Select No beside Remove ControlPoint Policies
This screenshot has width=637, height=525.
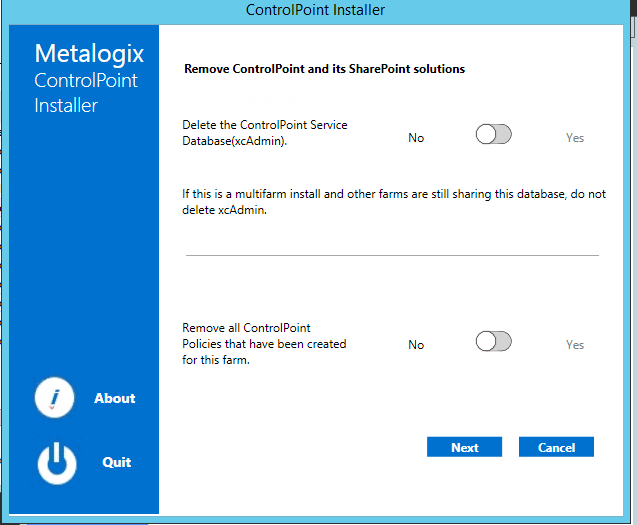[x=416, y=345]
